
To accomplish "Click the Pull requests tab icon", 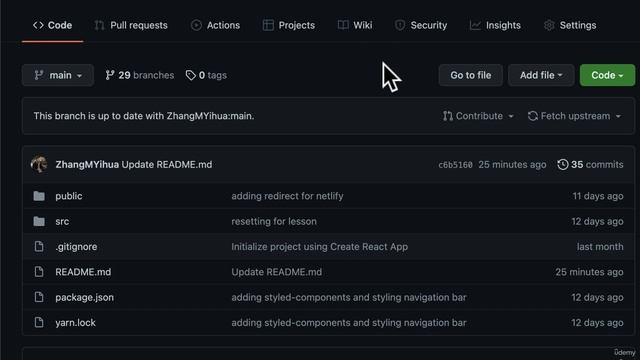I will [x=100, y=25].
